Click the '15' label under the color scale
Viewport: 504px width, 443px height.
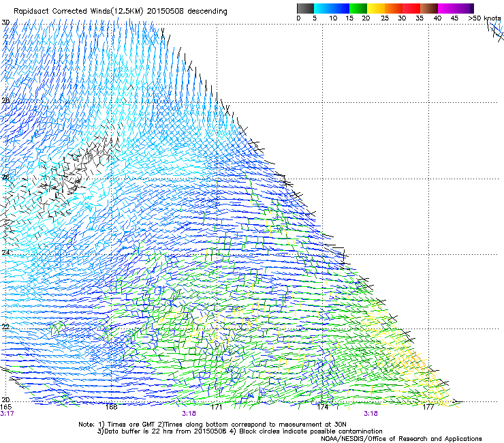pyautogui.click(x=349, y=18)
